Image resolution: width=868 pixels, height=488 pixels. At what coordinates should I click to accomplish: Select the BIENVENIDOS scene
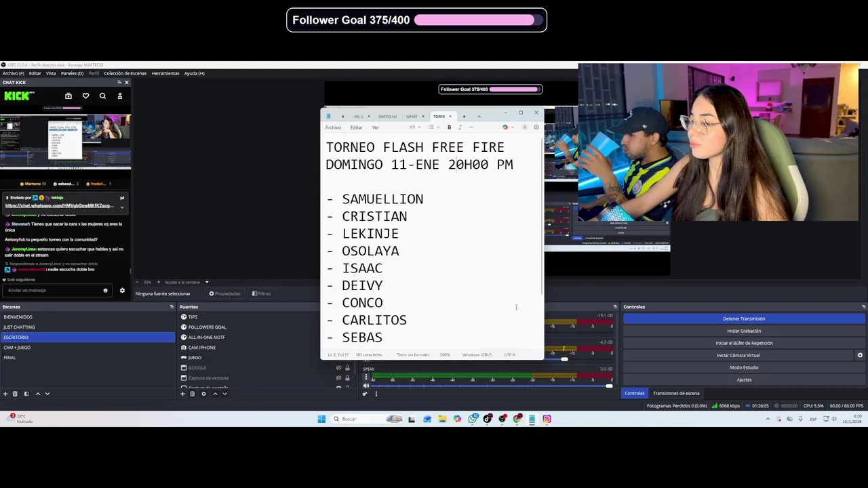point(87,317)
